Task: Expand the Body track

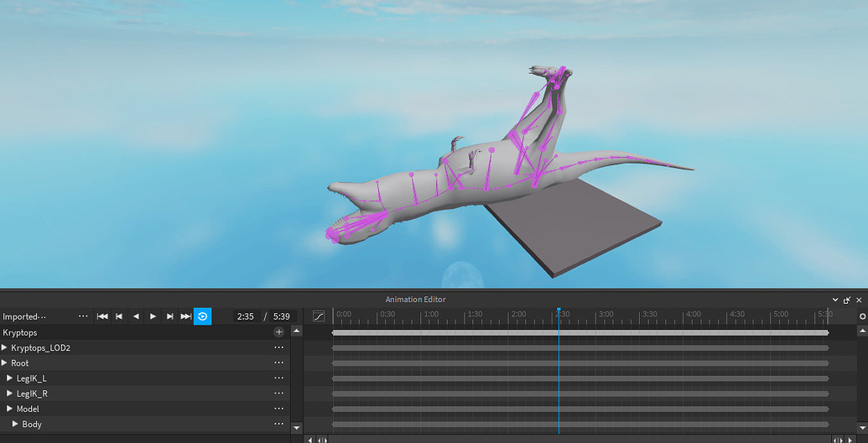Action: [x=15, y=425]
